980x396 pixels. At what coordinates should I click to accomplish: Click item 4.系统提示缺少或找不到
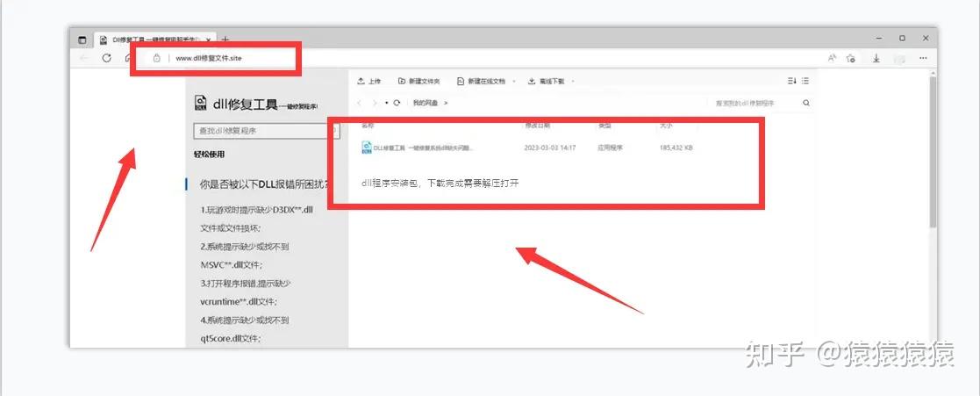pos(245,320)
